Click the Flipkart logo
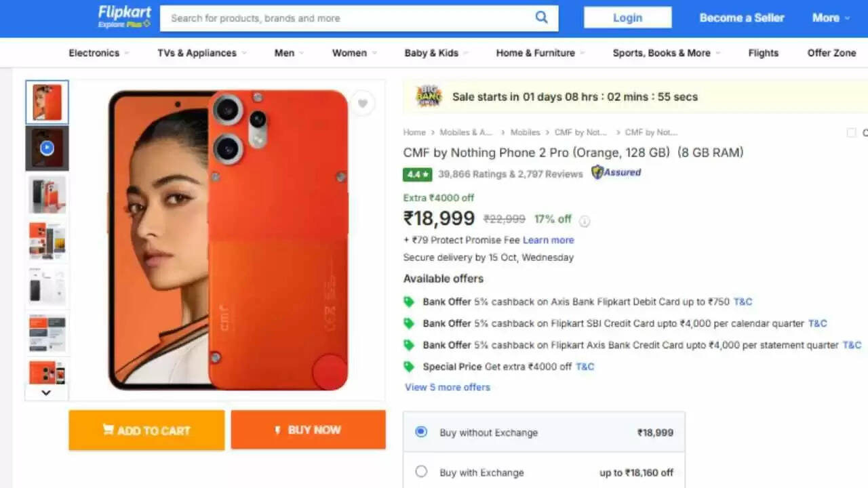This screenshot has width=868, height=488. (124, 18)
